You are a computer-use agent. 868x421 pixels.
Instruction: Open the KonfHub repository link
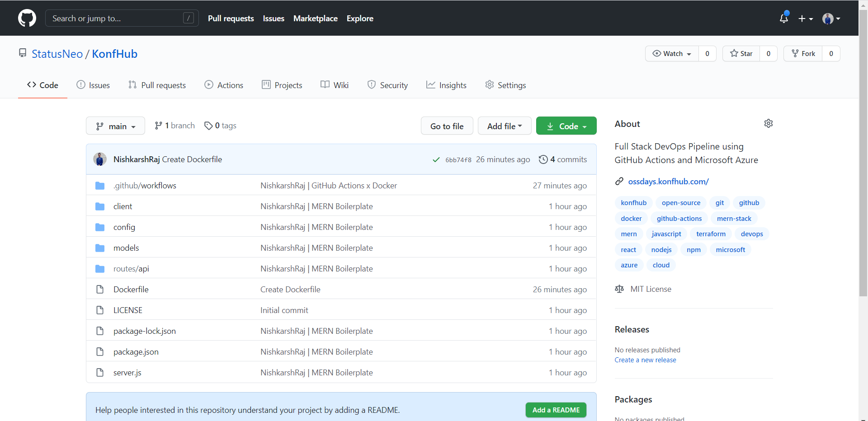click(x=115, y=54)
